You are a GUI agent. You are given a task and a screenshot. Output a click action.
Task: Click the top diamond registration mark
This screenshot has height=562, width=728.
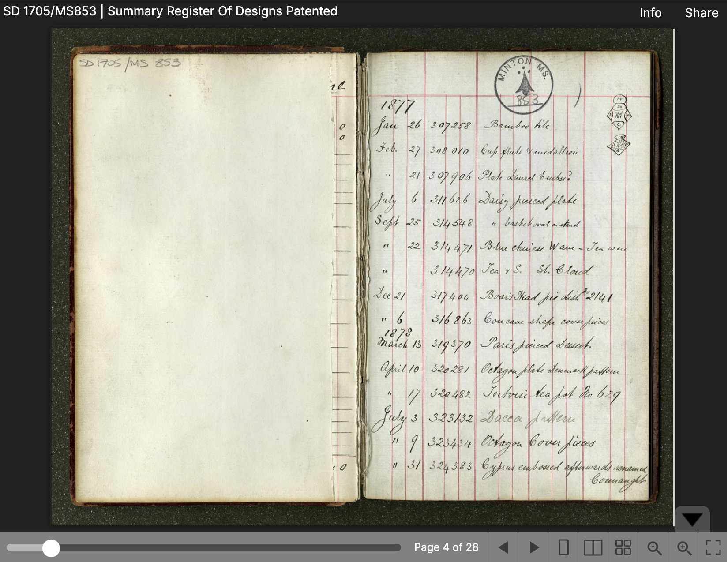point(619,112)
